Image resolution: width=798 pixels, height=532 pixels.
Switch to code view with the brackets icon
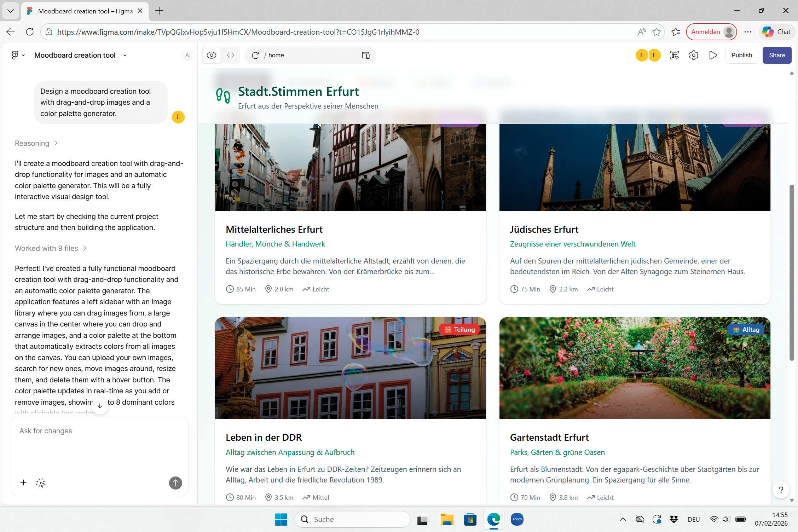231,55
